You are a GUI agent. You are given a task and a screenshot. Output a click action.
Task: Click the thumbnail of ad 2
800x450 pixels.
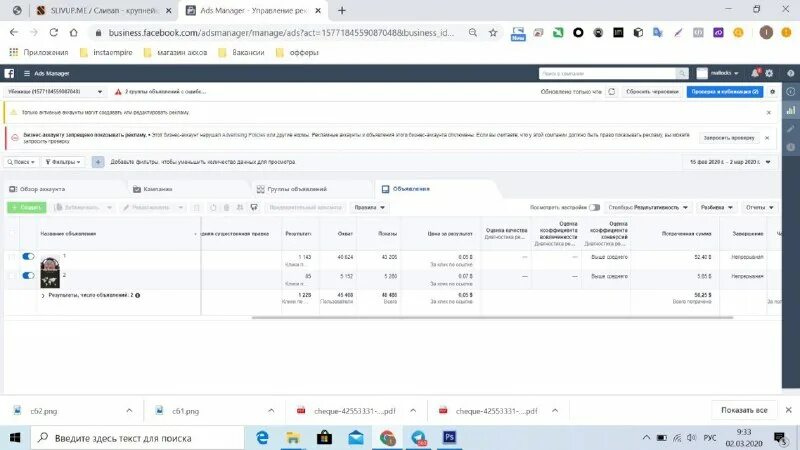(50, 281)
